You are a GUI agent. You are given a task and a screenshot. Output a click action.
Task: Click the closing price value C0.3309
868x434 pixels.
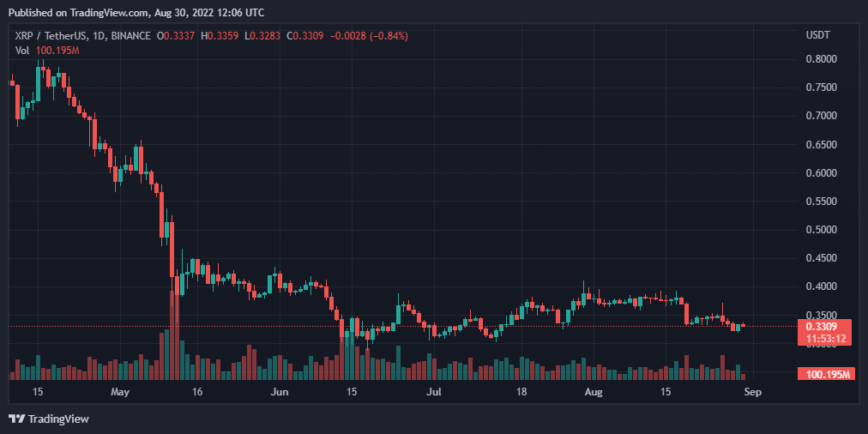click(305, 36)
